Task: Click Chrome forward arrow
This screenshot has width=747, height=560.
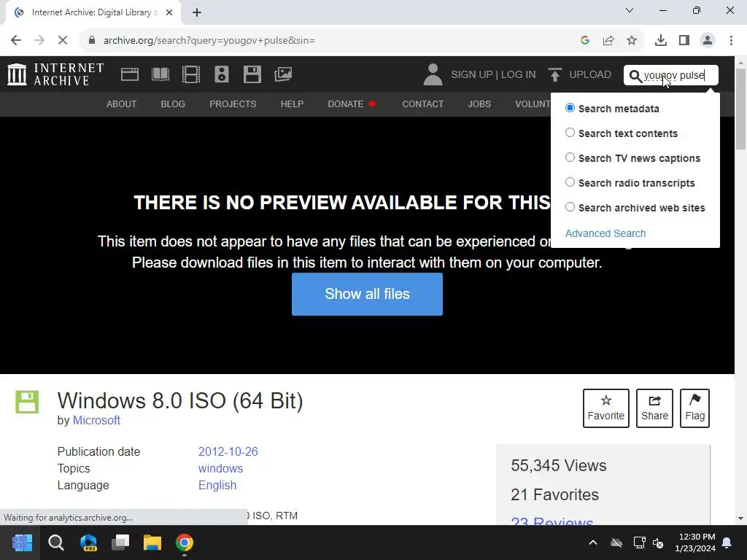Action: click(39, 41)
